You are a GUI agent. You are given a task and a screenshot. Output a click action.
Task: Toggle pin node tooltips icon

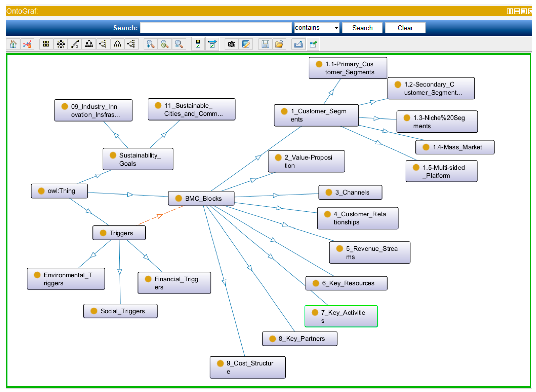point(313,44)
